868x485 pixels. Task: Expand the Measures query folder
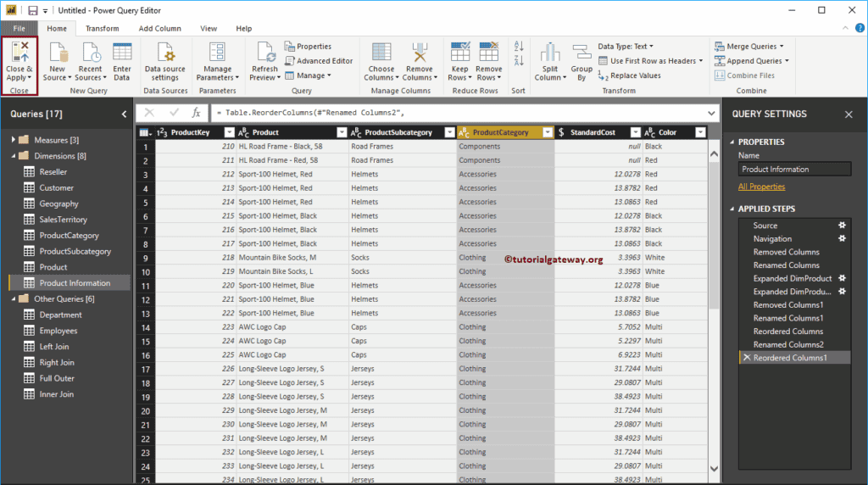point(14,140)
